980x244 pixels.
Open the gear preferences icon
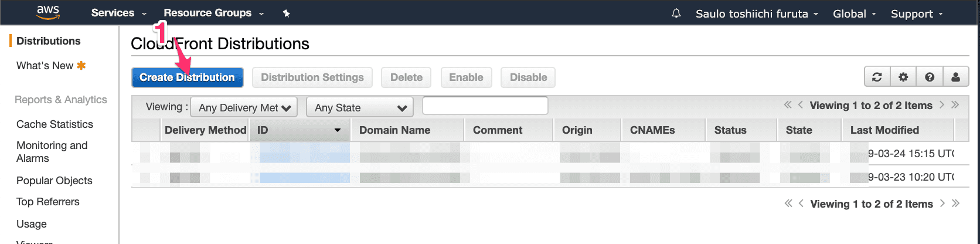point(903,77)
